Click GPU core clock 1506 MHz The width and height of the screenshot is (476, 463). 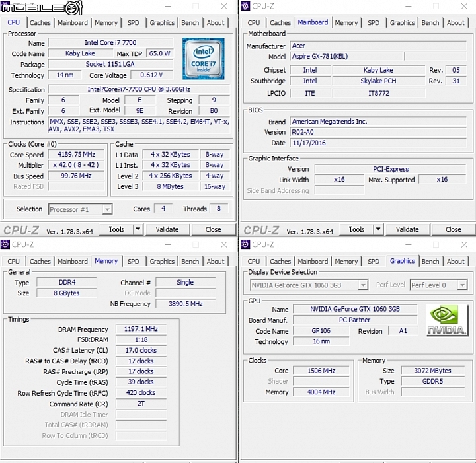pyautogui.click(x=321, y=371)
